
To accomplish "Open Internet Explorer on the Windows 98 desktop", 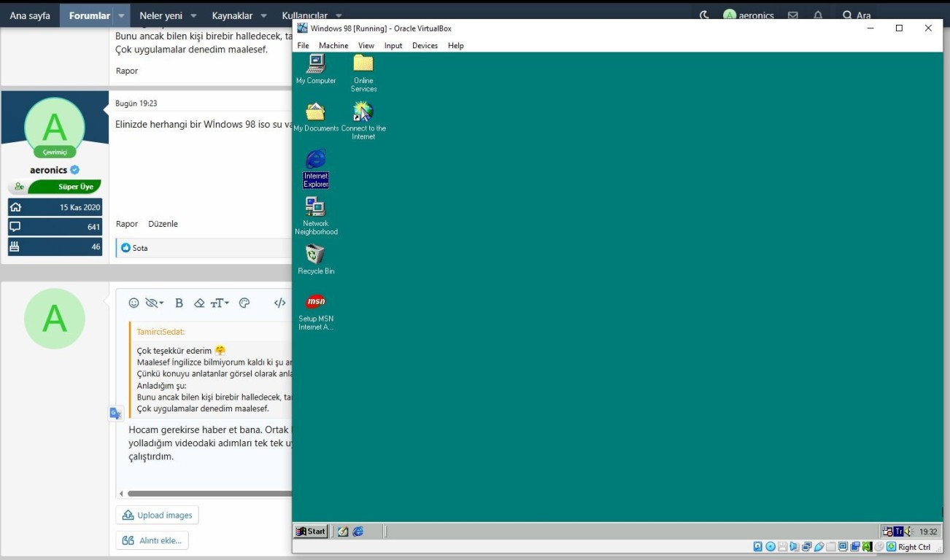I will [315, 163].
